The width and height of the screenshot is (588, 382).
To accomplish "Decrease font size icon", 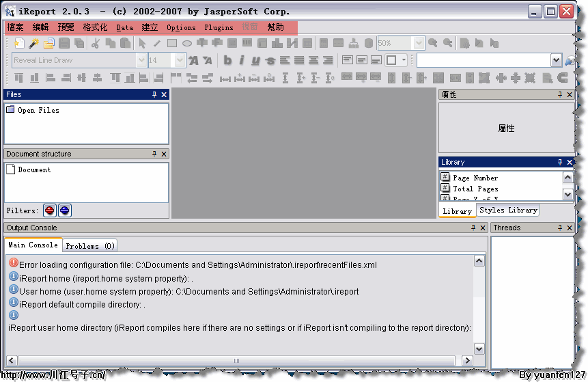I will click(208, 60).
